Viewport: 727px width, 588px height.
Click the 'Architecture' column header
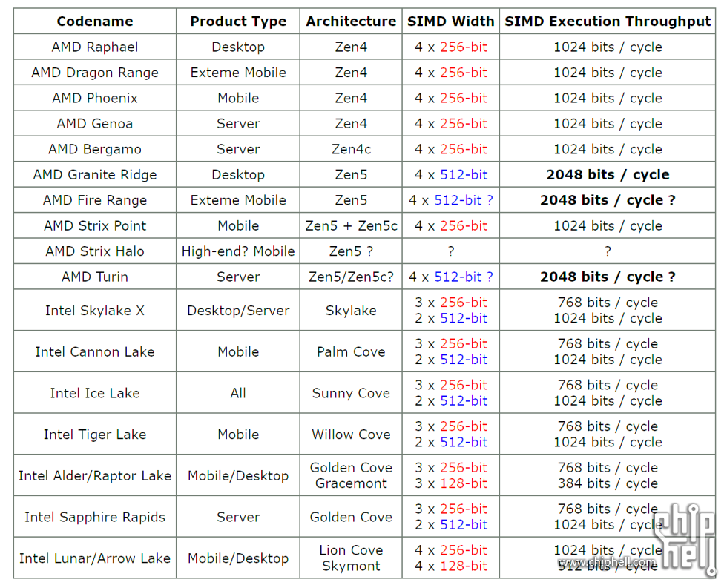click(351, 22)
